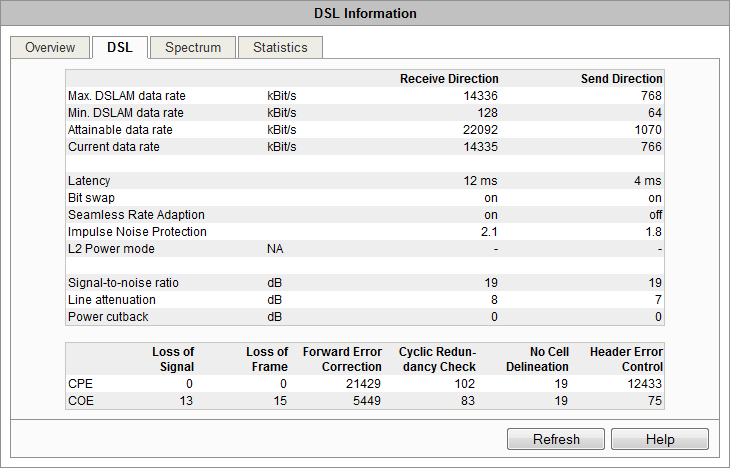Go to the Statistics tab
The height and width of the screenshot is (468, 730).
point(280,47)
